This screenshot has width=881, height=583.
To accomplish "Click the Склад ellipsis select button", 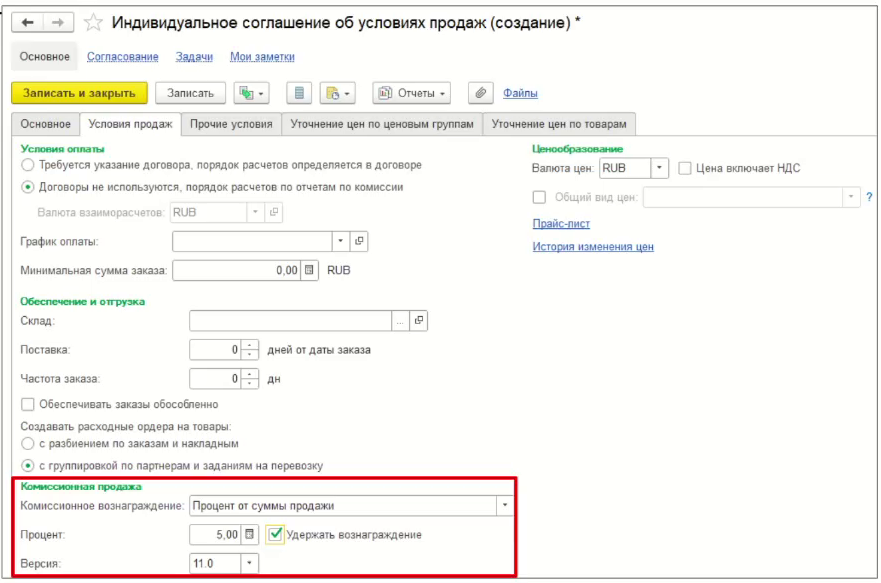I will coord(399,321).
